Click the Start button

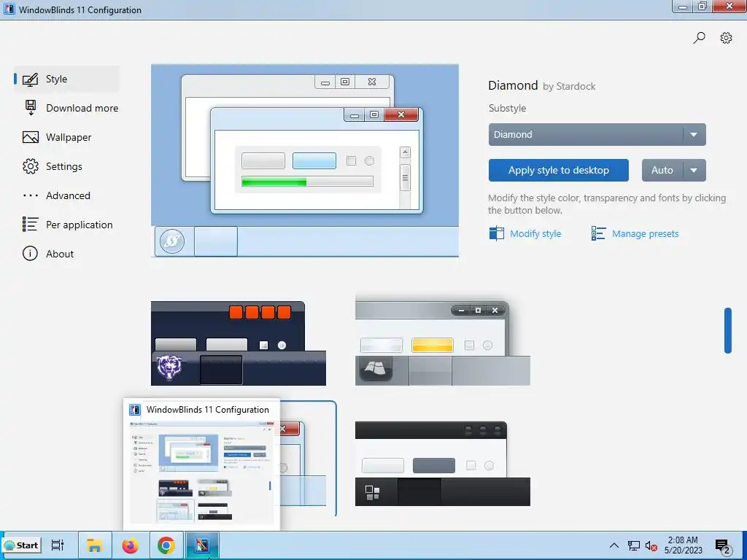point(22,545)
